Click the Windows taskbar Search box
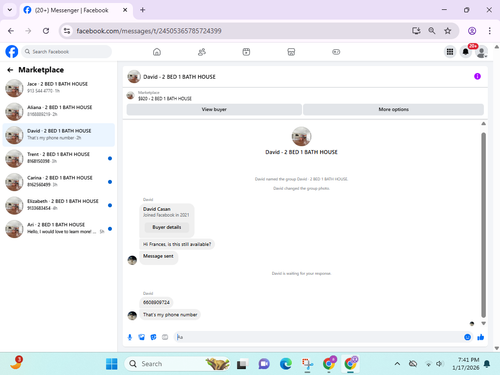Screen dimensions: 500x375 tap(177, 364)
